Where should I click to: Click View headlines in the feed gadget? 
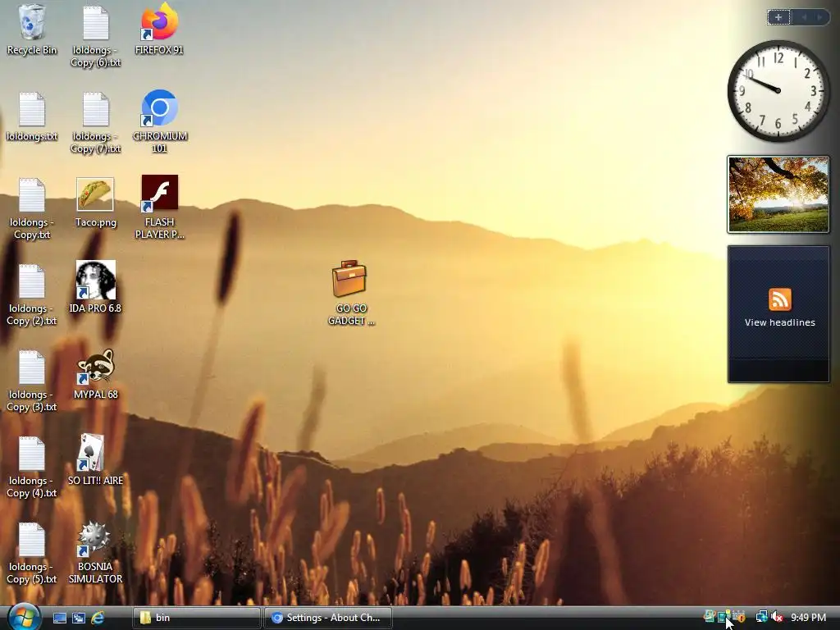pos(779,322)
